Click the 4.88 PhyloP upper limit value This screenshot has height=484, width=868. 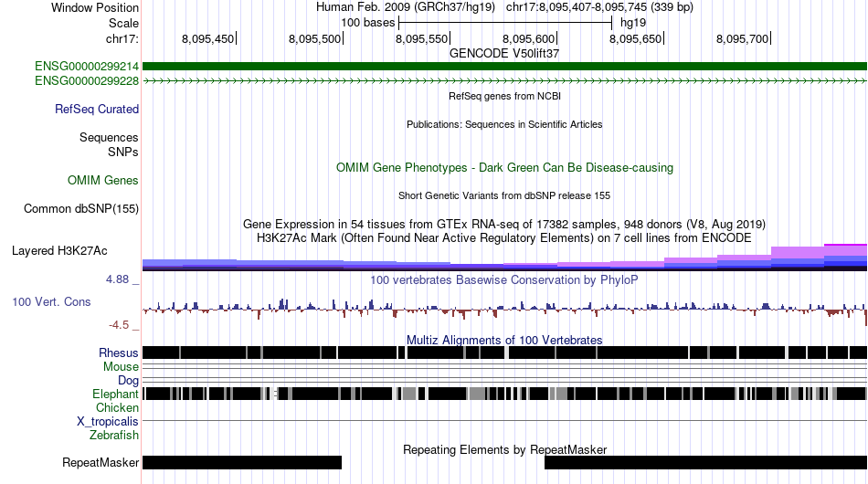tap(117, 279)
